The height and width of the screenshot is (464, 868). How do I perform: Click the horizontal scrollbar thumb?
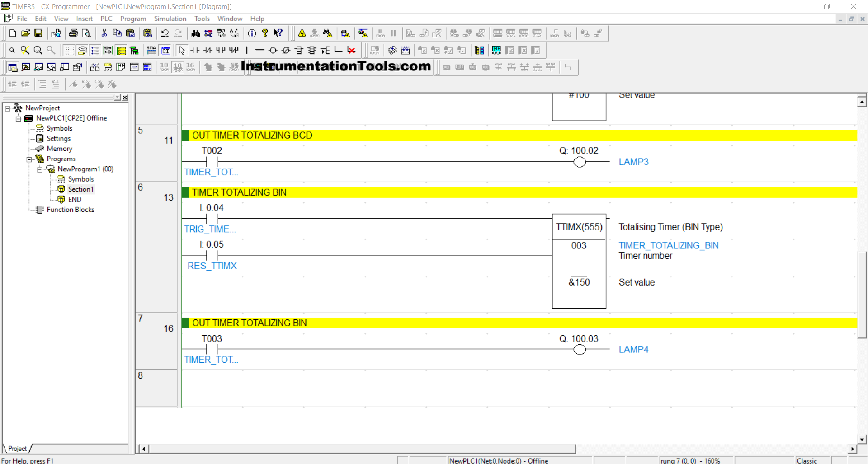pyautogui.click(x=362, y=449)
